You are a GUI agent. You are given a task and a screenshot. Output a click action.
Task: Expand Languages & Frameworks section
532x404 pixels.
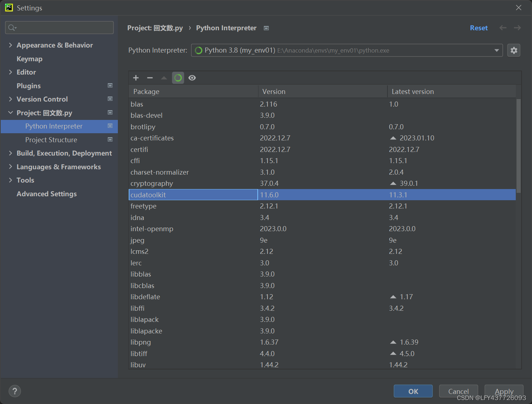[10, 167]
